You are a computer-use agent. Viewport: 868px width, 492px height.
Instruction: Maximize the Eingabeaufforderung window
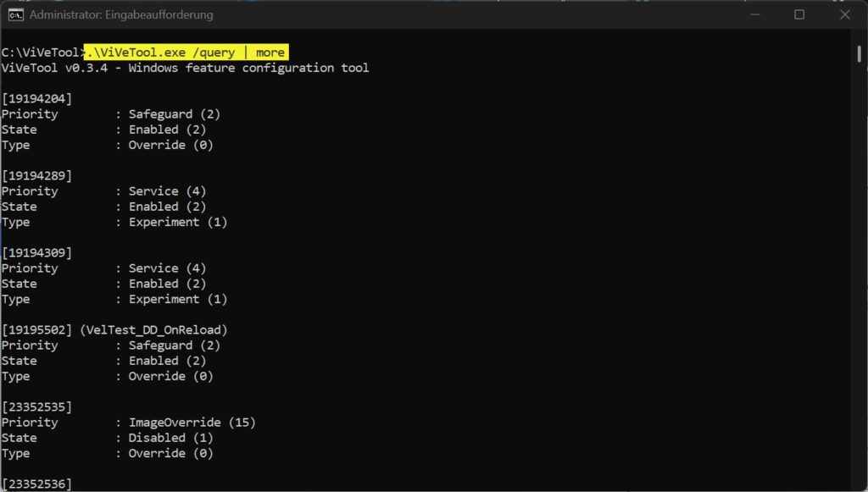tap(799, 15)
